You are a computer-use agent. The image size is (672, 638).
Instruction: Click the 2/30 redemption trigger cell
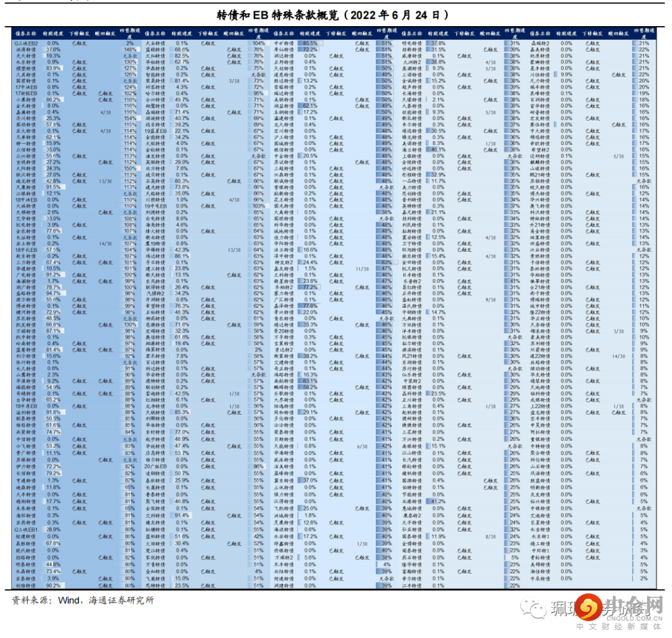(235, 81)
